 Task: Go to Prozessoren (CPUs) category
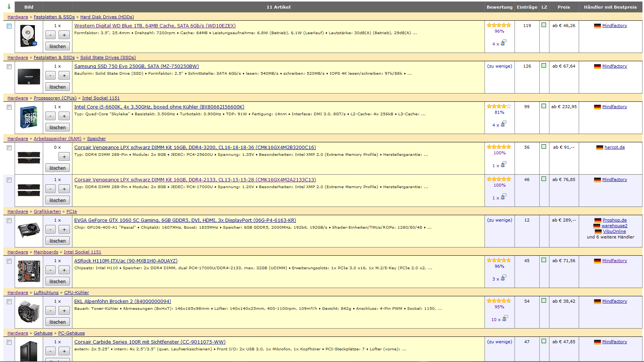click(x=55, y=98)
